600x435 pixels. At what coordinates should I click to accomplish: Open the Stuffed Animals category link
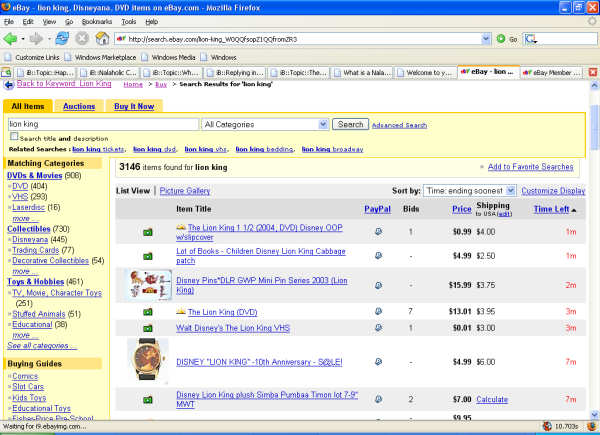click(39, 314)
